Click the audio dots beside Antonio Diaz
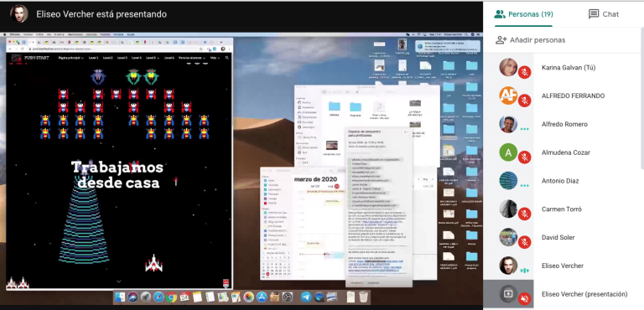644x310 pixels. click(x=524, y=186)
